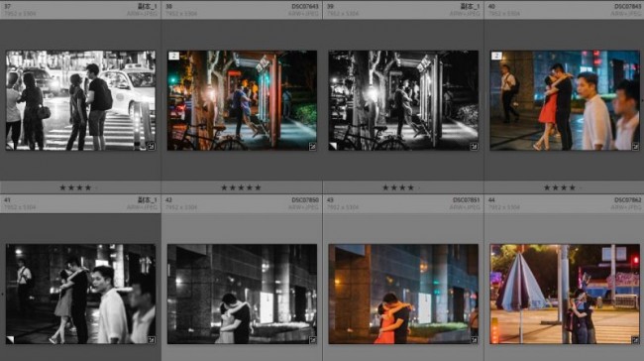Click develop adjustments badge on photo 38

click(x=312, y=146)
